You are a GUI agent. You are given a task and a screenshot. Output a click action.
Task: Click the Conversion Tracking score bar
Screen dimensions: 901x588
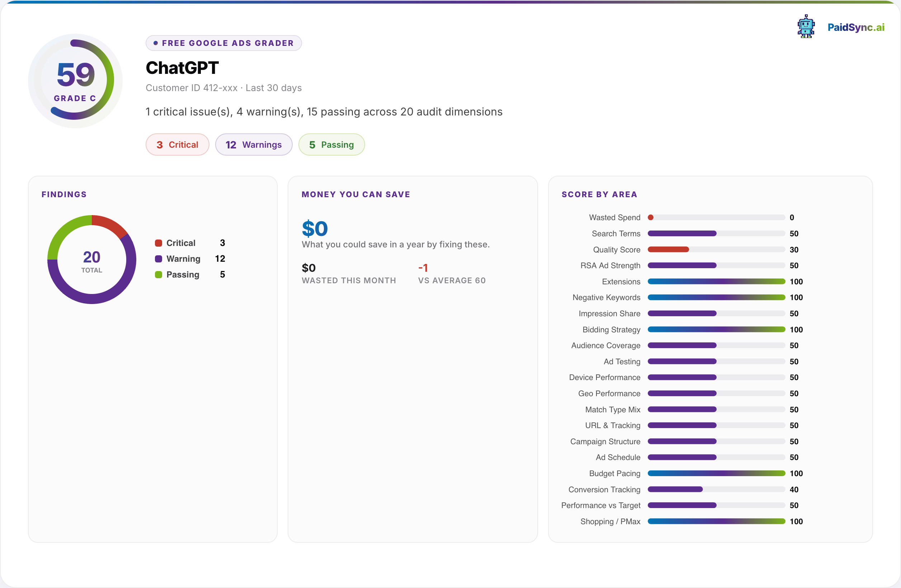pos(716,489)
